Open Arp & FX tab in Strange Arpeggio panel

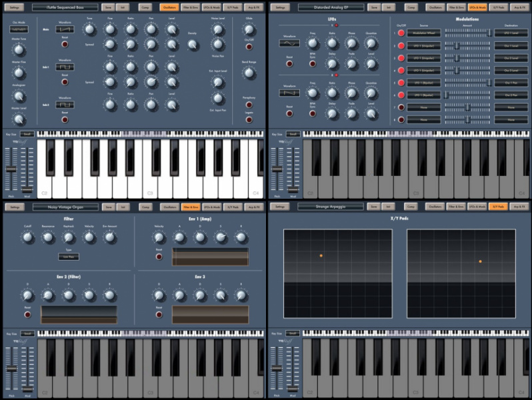click(519, 207)
